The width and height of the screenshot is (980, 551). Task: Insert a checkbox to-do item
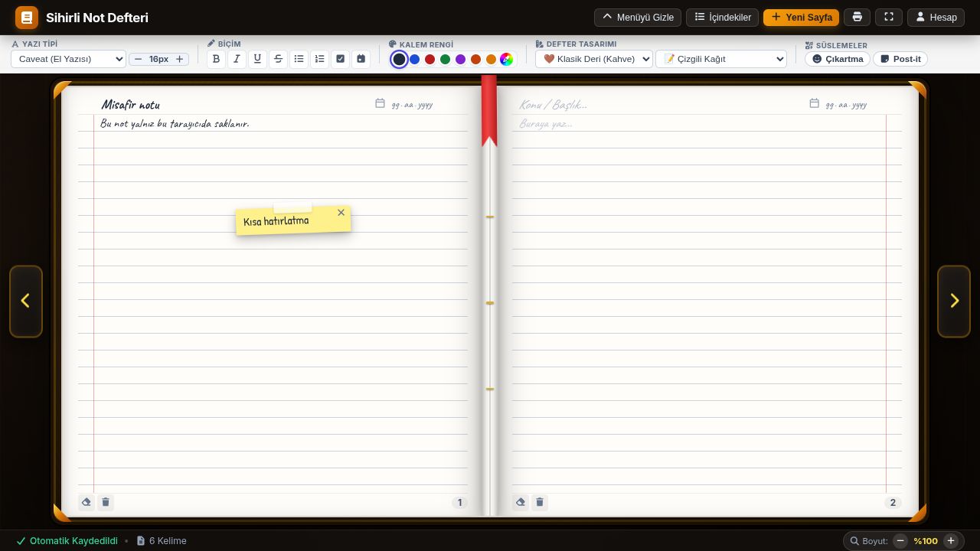tap(340, 59)
